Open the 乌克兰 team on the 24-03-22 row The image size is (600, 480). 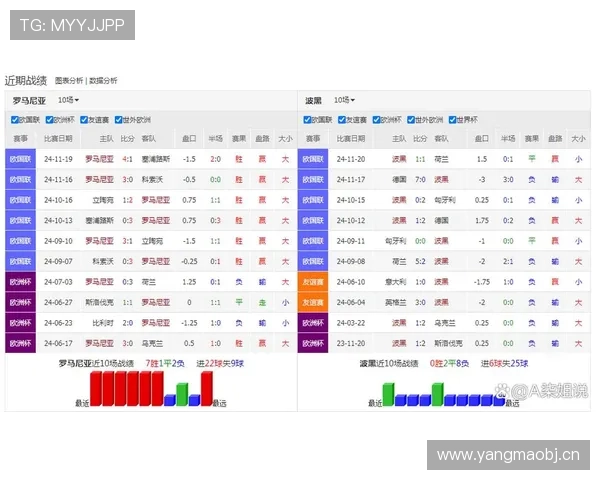click(x=445, y=323)
